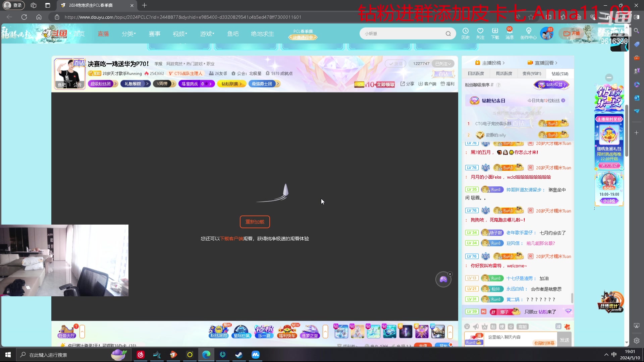Image resolution: width=644 pixels, height=362 pixels.
Task: Expand the 游戏 games menu
Action: 207,34
